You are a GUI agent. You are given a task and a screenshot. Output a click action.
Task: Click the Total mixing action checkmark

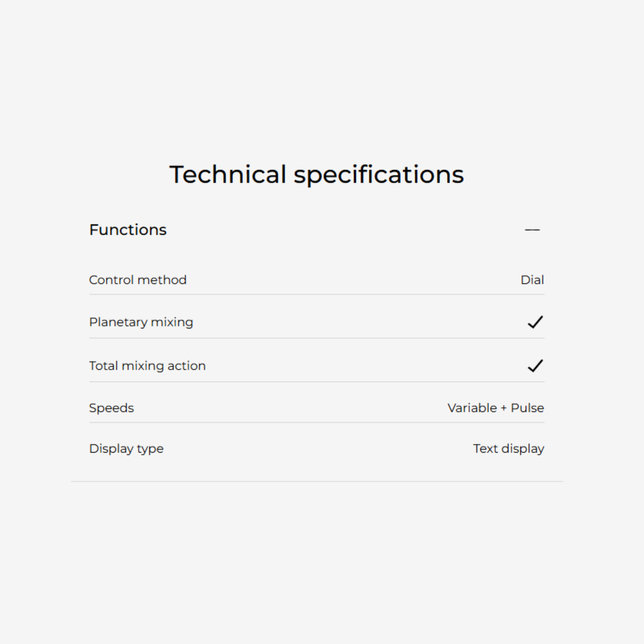pyautogui.click(x=535, y=366)
